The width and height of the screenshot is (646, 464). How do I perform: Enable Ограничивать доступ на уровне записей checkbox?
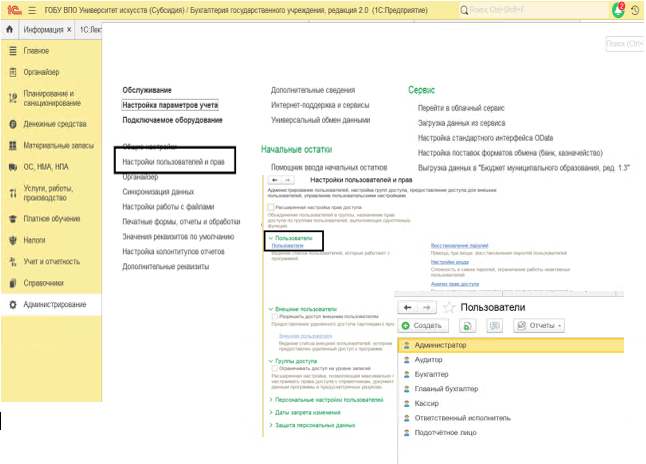click(x=274, y=368)
